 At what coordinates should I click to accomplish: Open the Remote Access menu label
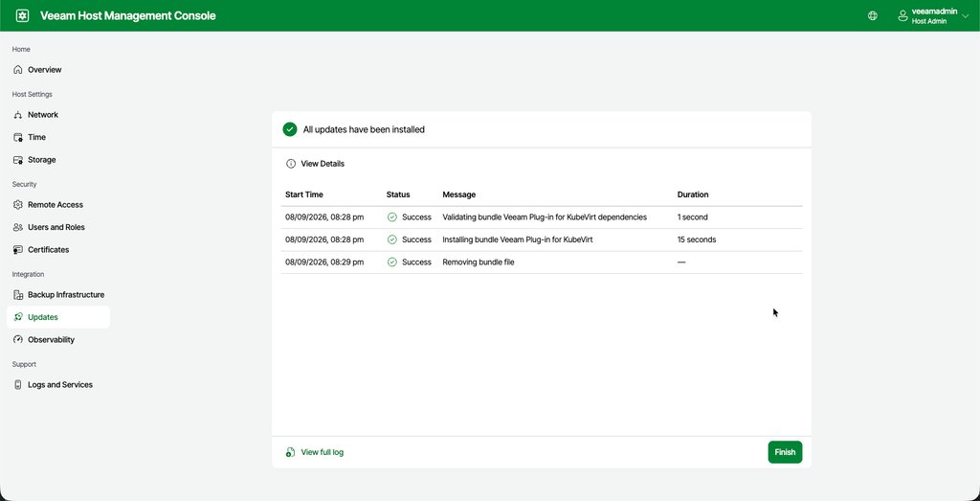click(x=56, y=205)
